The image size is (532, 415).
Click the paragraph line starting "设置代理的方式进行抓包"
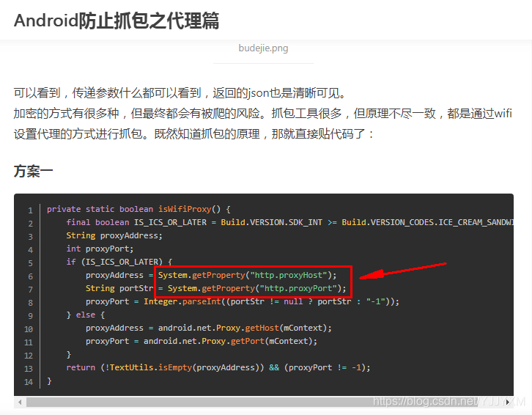pyautogui.click(x=193, y=133)
